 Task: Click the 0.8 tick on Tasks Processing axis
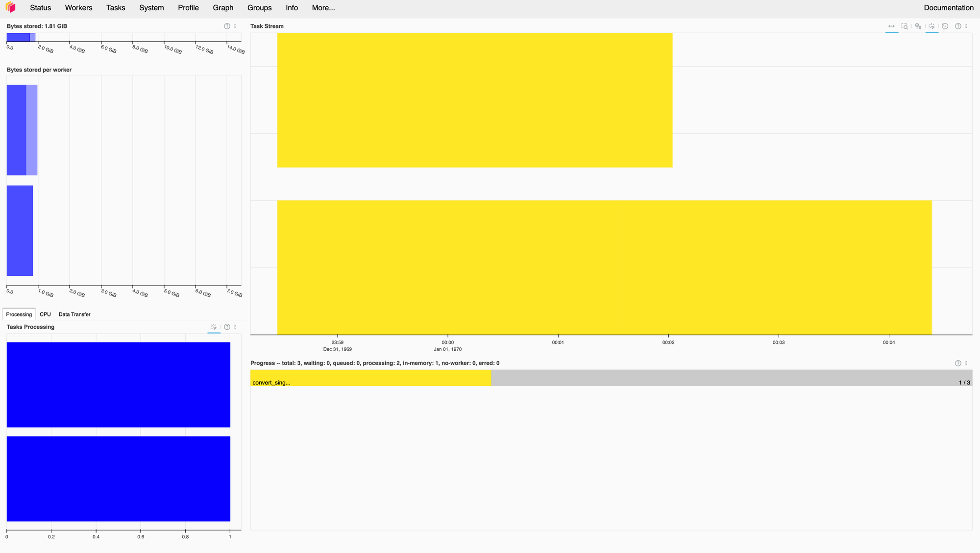(185, 537)
